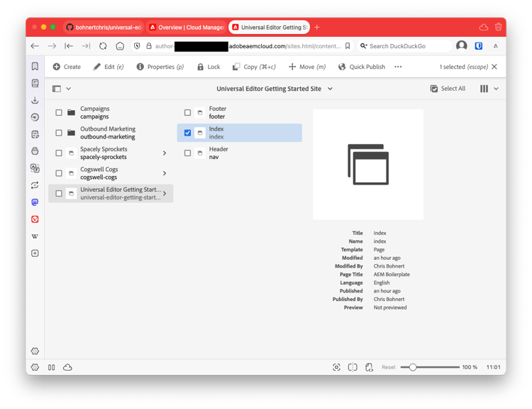Click Create in the action bar
532x409 pixels.
tap(67, 67)
